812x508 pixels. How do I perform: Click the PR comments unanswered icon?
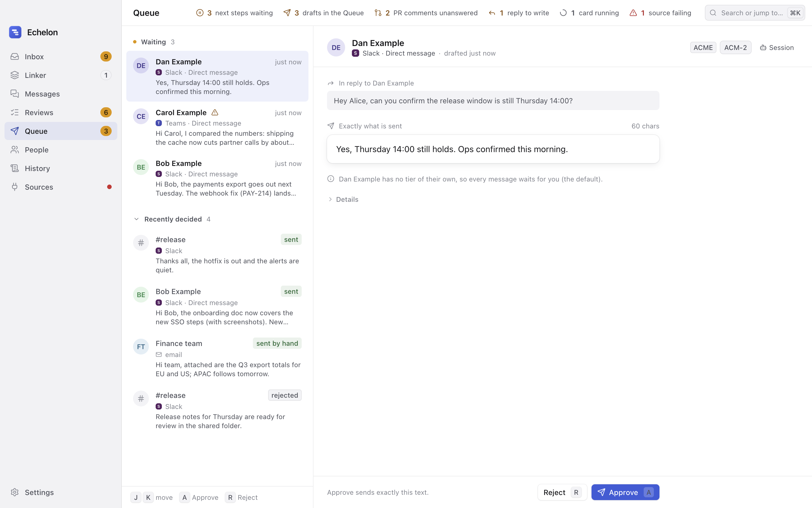[x=378, y=13]
